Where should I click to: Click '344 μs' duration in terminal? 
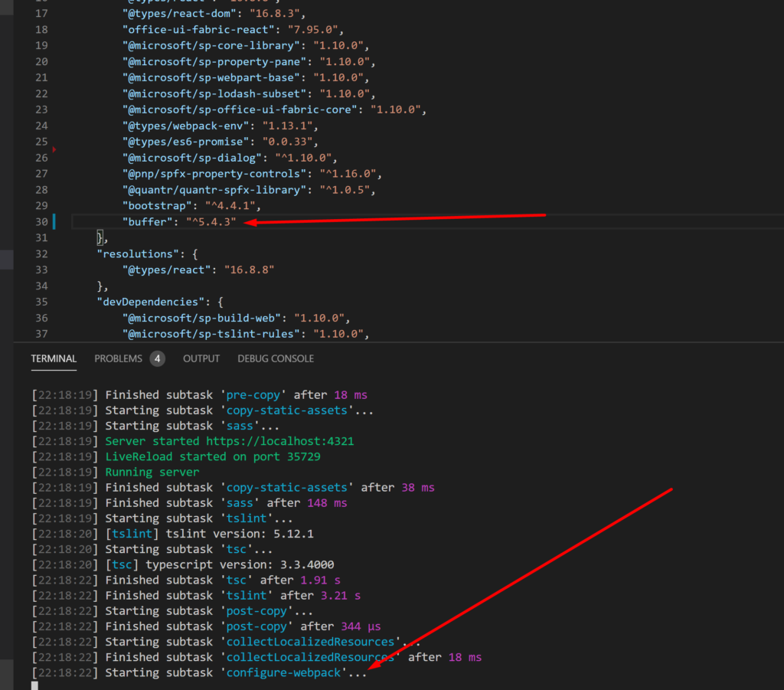(x=361, y=626)
